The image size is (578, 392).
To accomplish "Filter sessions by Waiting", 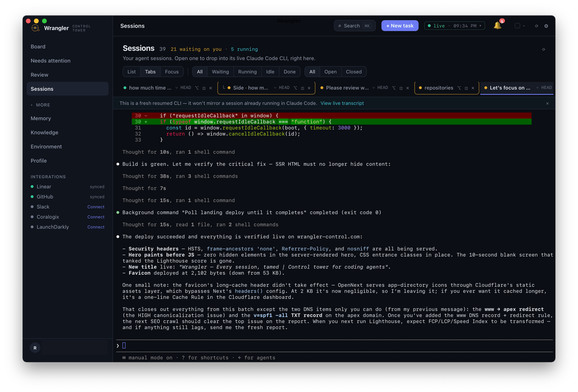I will 220,72.
